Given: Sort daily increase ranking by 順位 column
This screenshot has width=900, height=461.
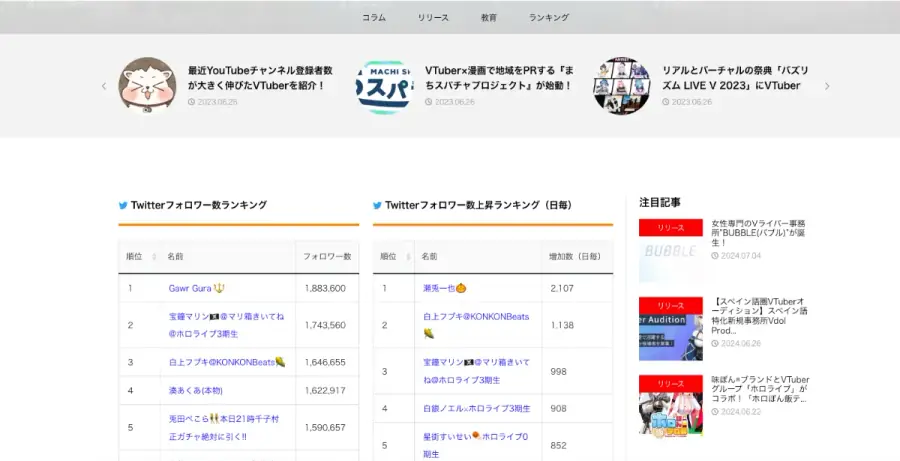Looking at the screenshot, I should click(394, 257).
